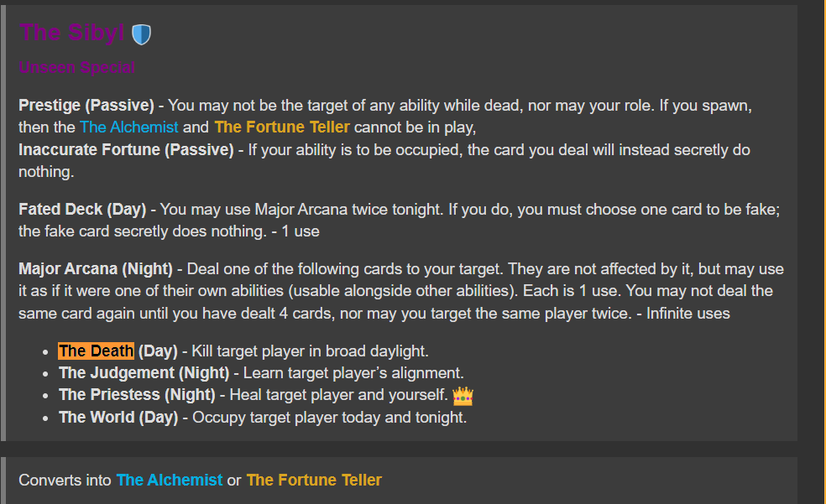The height and width of the screenshot is (504, 826).
Task: Click the Fated Deck (Day) ability heading
Action: 82,210
